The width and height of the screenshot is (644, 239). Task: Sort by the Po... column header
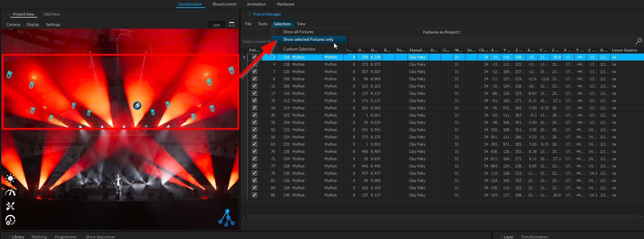tap(401, 50)
